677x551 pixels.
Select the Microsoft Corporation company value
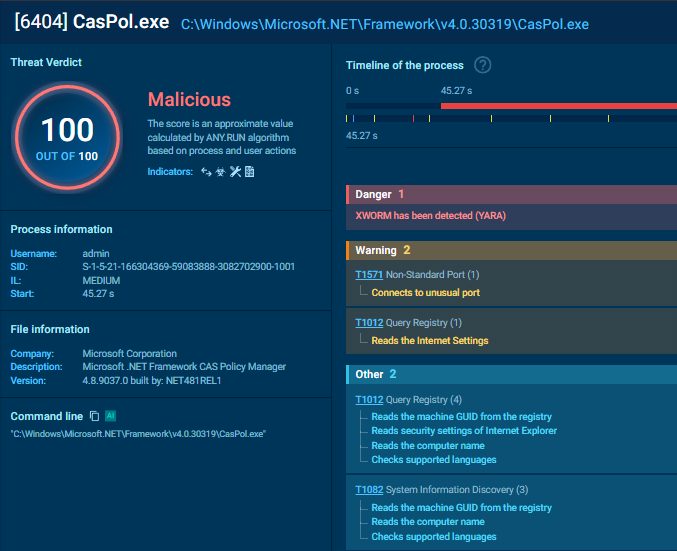pyautogui.click(x=130, y=353)
